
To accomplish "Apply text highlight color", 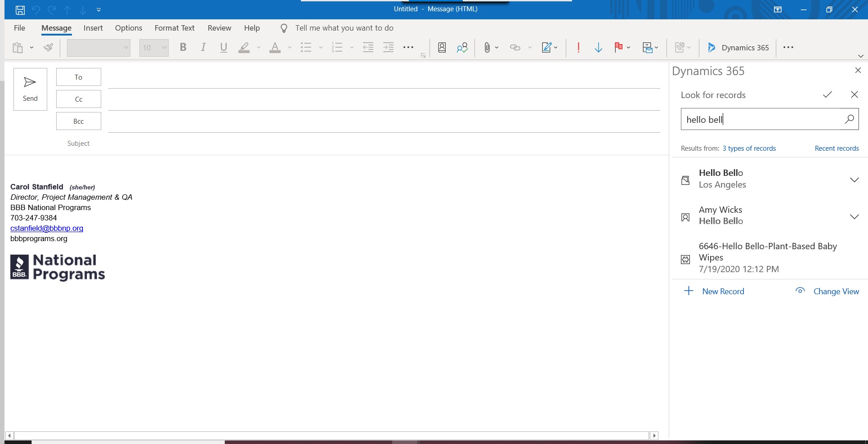I will [244, 47].
